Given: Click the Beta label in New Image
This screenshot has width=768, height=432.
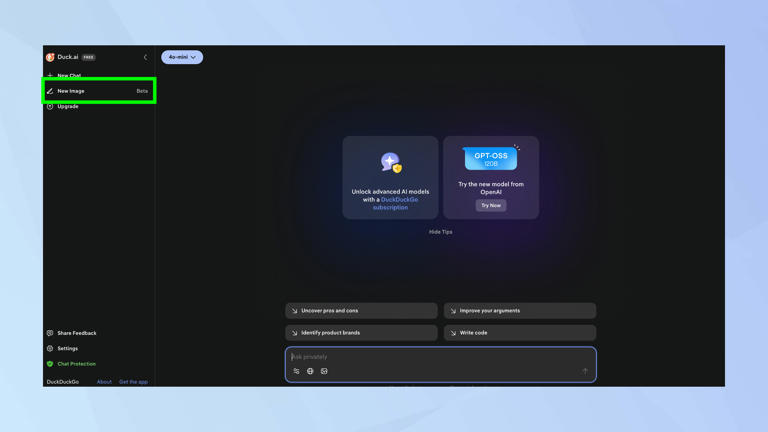Looking at the screenshot, I should point(142,91).
